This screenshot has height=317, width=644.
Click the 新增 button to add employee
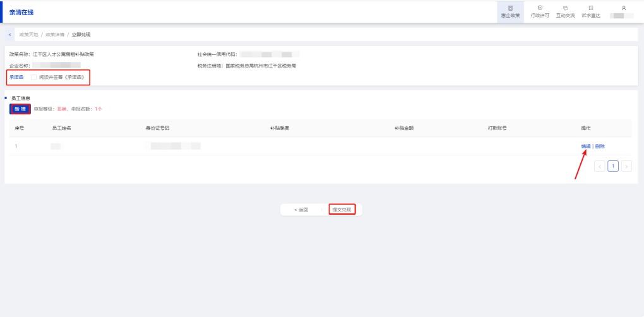coord(20,109)
